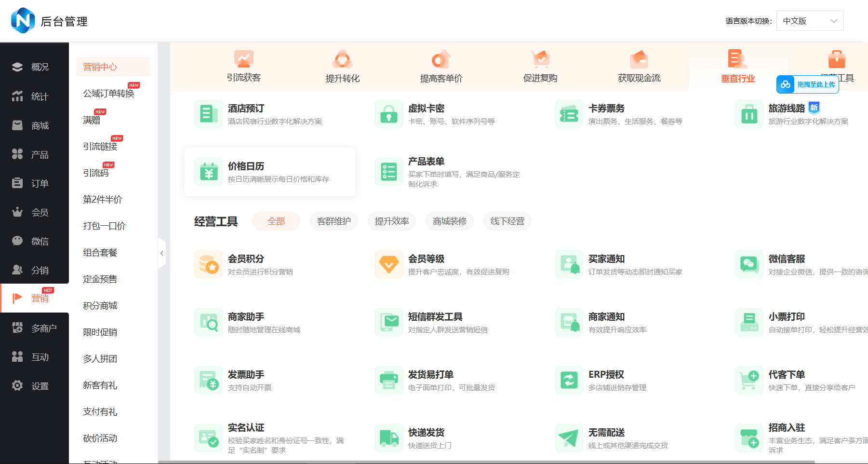Viewport: 868px width, 464px height.
Task: Click the 会员积分 coins icon
Action: click(208, 264)
